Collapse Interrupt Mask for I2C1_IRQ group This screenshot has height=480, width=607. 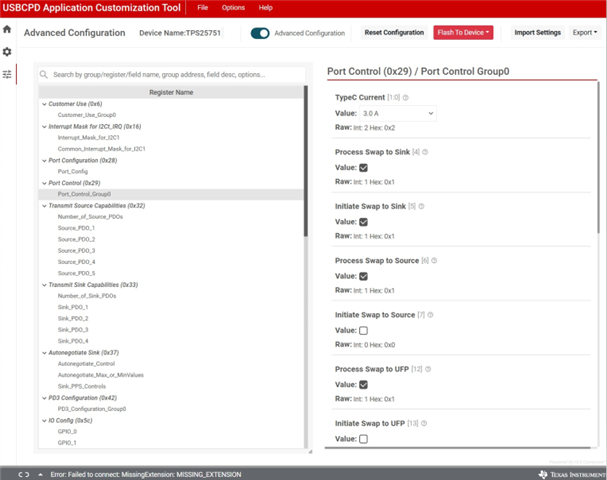click(x=44, y=127)
